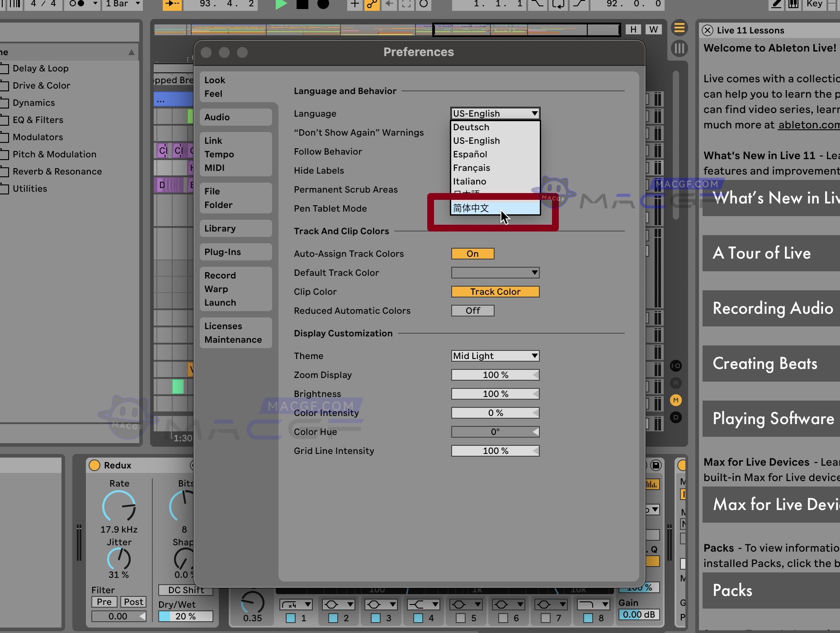Turn off Auto-Assign Track Colors
Image resolution: width=840 pixels, height=633 pixels.
click(472, 254)
